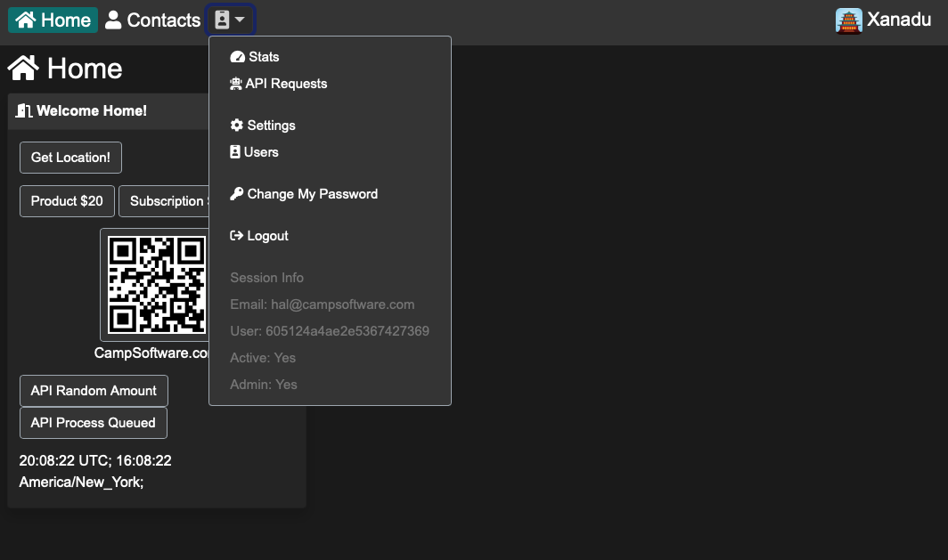Switch to the Contacts section
Viewport: 948px width, 560px height.
pyautogui.click(x=152, y=19)
